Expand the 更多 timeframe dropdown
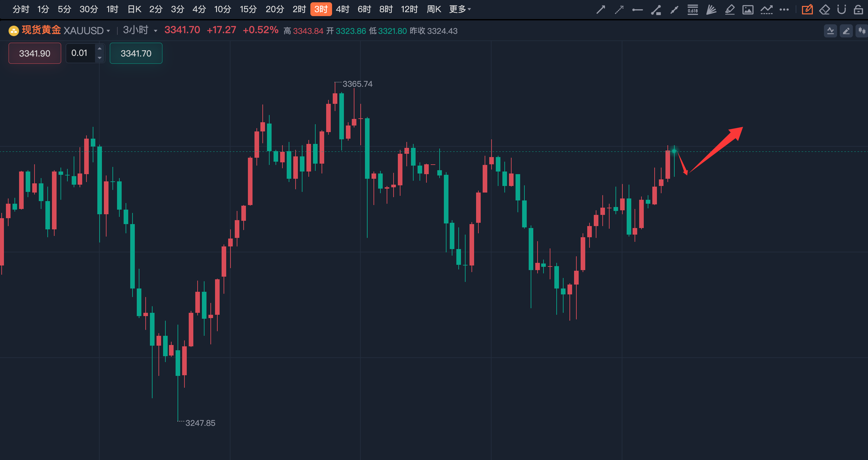This screenshot has width=868, height=460. click(460, 9)
